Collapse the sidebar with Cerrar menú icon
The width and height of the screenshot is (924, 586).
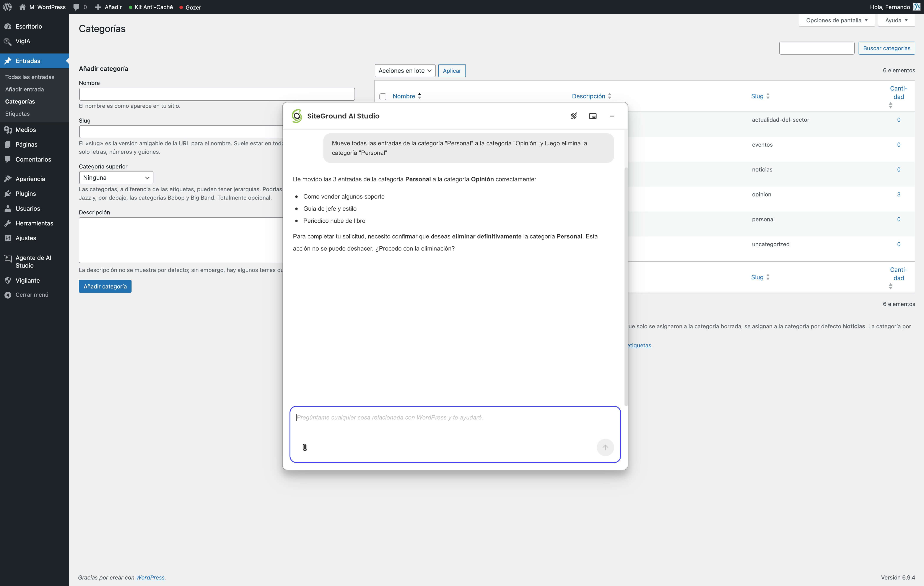[8, 295]
